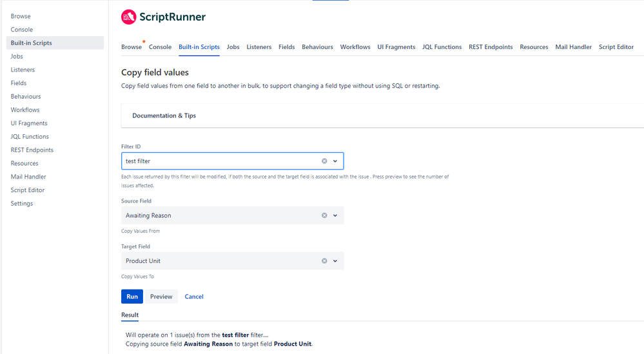
Task: Clear the Target Field value
Action: point(324,261)
